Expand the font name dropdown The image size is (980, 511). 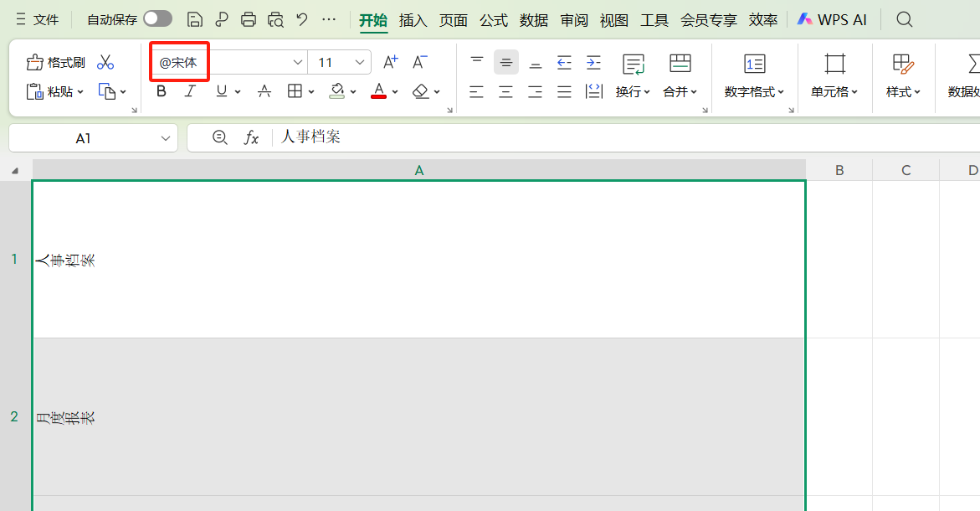297,62
